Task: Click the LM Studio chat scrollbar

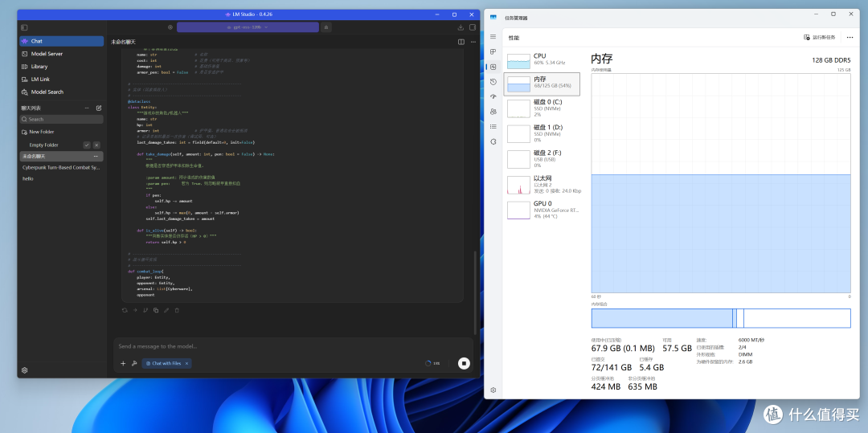Action: coord(474,292)
